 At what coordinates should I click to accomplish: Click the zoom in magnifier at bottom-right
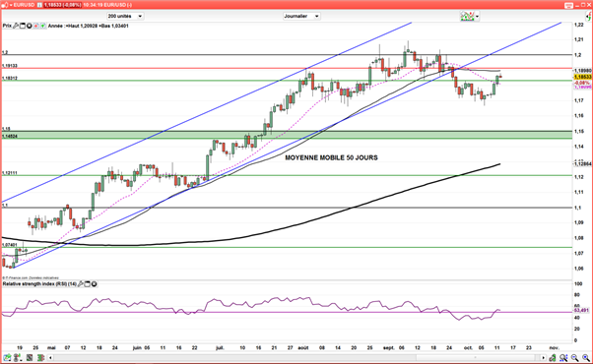(586, 357)
